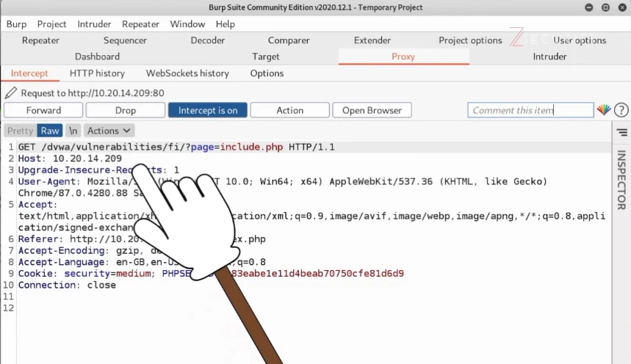Select the Intercept sub-tab
This screenshot has height=364, width=631.
(x=29, y=73)
